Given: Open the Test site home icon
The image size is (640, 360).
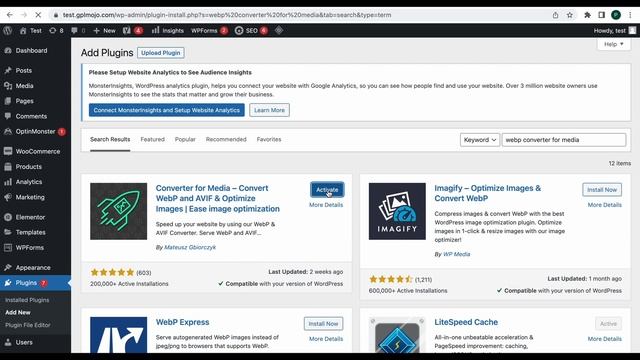Looking at the screenshot, I should 23,31.
